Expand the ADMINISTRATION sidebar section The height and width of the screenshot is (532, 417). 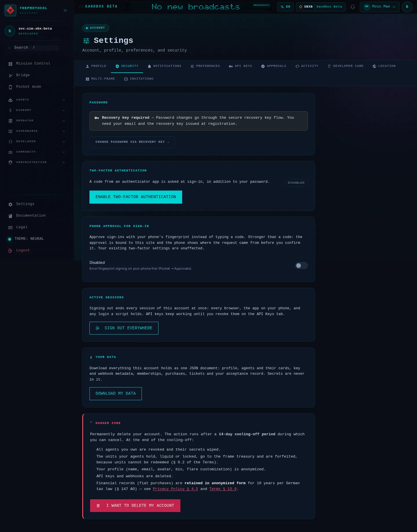[37, 162]
